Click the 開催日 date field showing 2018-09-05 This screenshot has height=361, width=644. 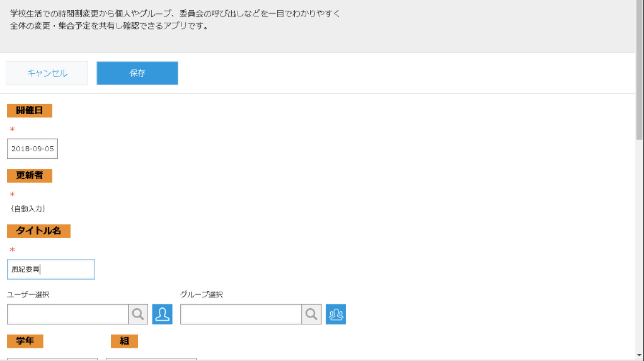[x=32, y=149]
